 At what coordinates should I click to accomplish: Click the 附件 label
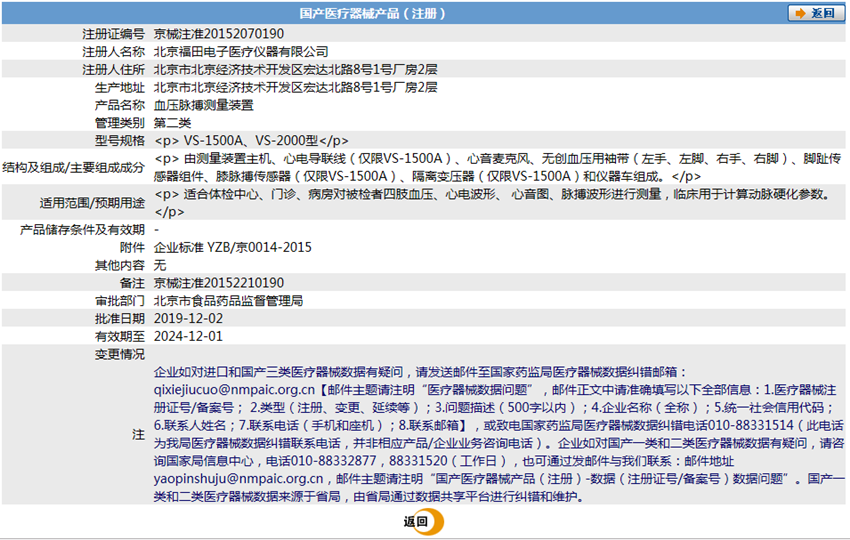(132, 248)
